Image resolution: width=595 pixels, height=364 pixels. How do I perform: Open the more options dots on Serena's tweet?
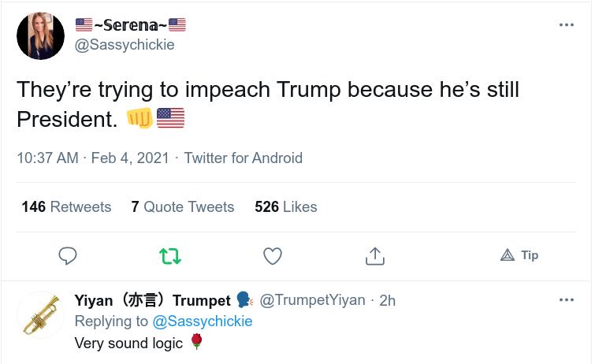(x=566, y=25)
